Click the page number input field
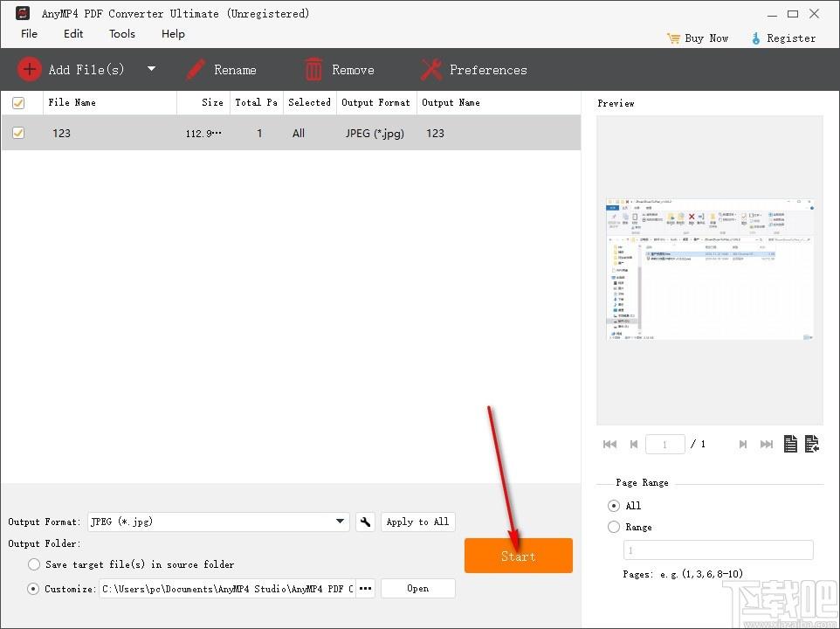The height and width of the screenshot is (629, 840). [665, 444]
